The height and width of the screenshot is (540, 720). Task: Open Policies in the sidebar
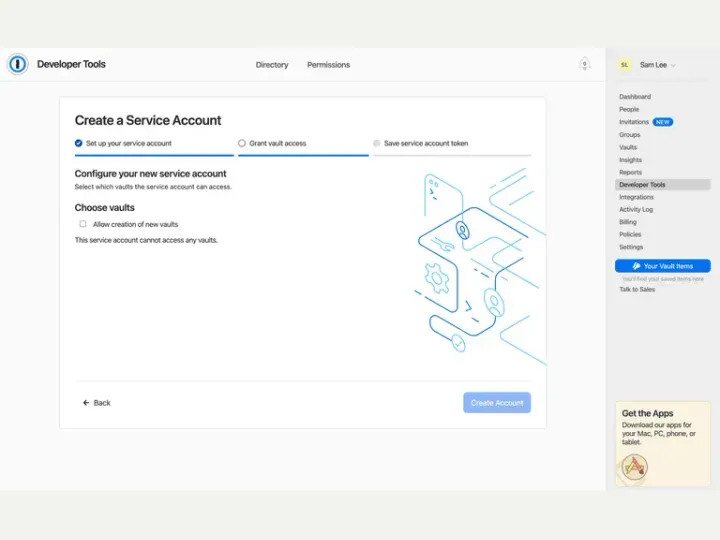630,234
